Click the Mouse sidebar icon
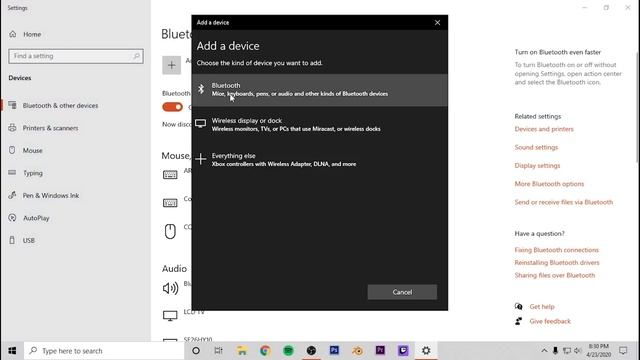 coord(12,150)
